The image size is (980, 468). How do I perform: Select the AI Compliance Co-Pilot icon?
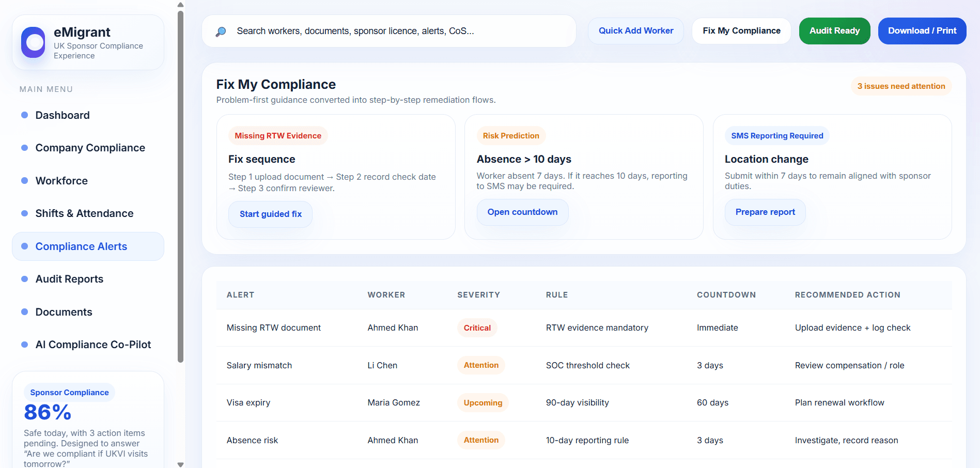click(24, 344)
